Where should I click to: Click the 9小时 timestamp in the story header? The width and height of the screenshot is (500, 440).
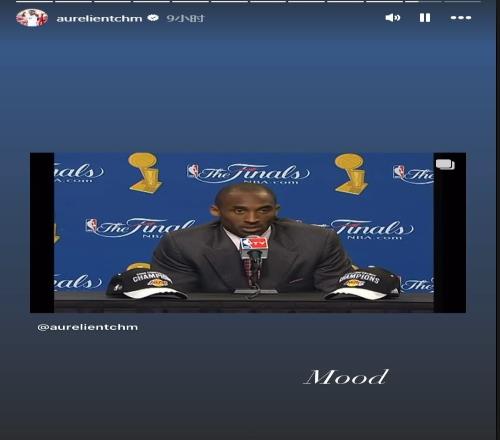point(185,18)
